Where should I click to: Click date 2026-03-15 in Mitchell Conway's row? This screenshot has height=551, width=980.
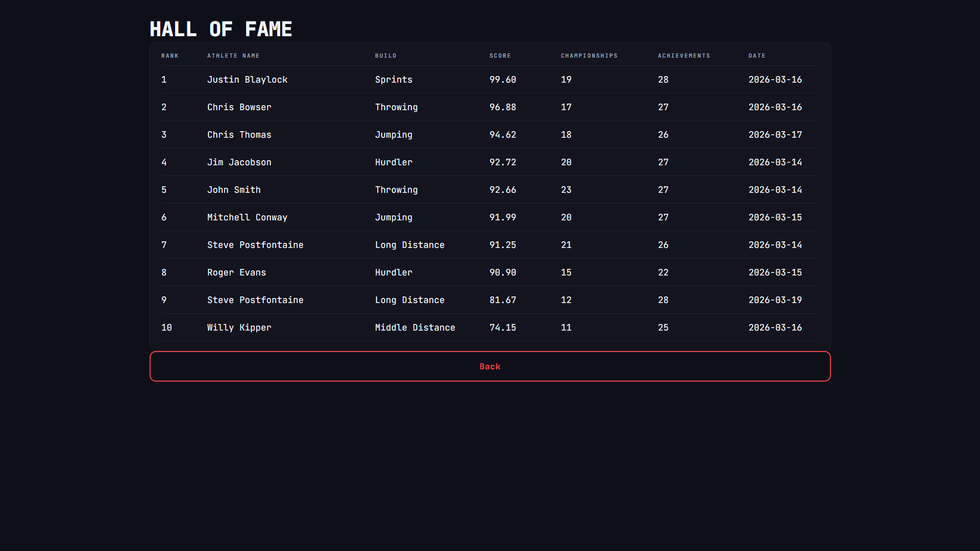tap(775, 217)
